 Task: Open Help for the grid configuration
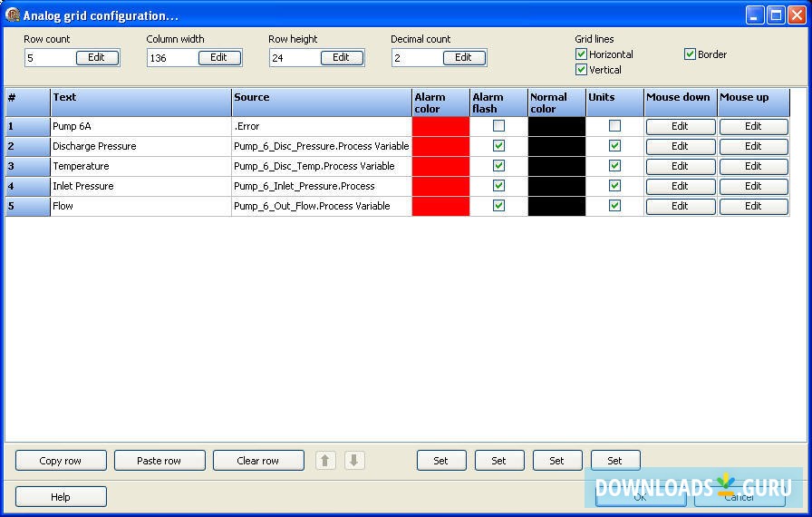point(61,497)
